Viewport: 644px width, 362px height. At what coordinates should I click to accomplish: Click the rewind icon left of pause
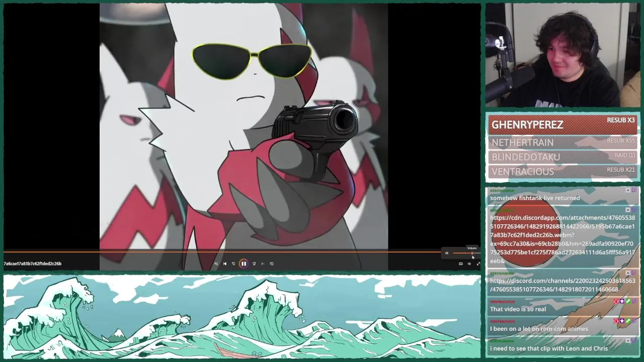tap(233, 263)
